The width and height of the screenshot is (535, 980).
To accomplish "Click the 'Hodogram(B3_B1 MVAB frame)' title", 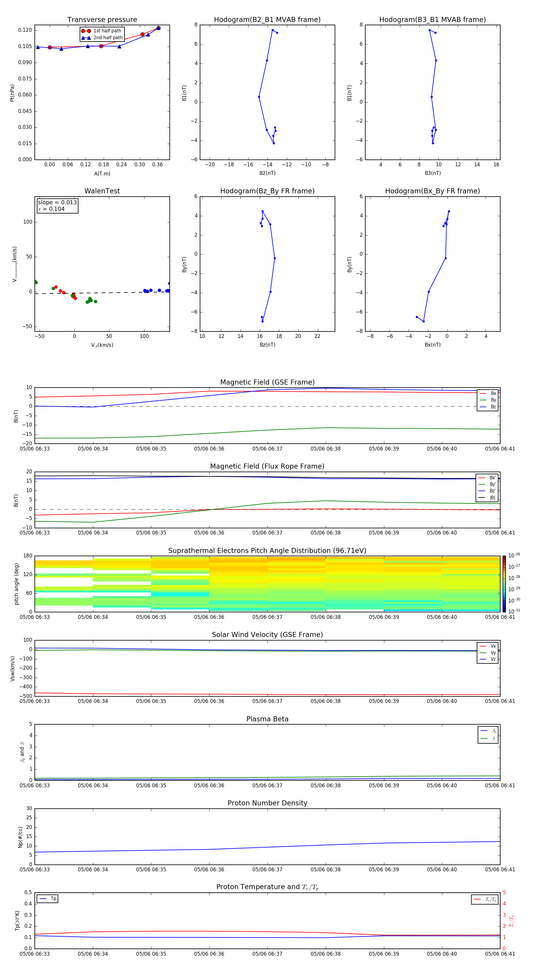I will pos(432,20).
